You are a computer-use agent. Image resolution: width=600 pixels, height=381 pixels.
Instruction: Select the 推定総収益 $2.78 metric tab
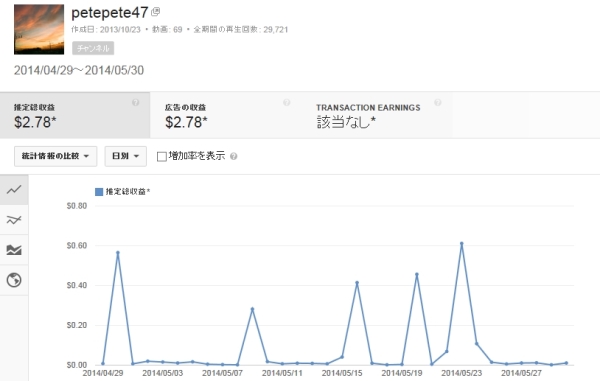[x=75, y=115]
